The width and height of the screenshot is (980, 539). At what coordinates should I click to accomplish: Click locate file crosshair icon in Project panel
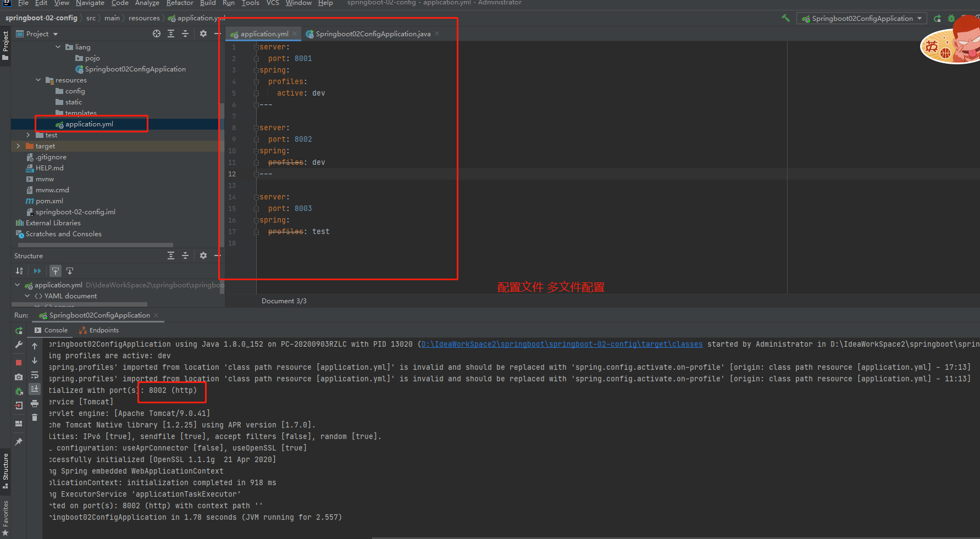click(x=157, y=34)
